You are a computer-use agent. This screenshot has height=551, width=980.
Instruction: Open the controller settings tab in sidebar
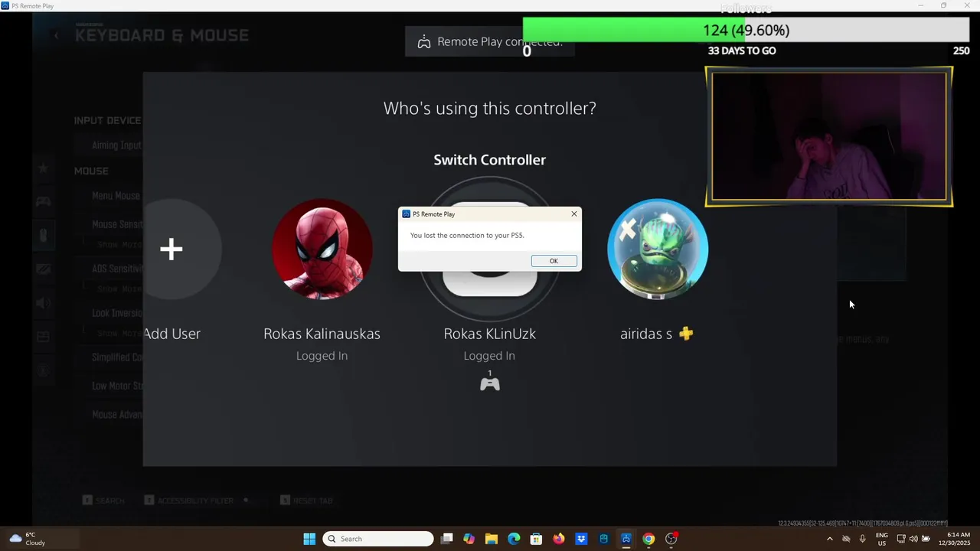[43, 201]
